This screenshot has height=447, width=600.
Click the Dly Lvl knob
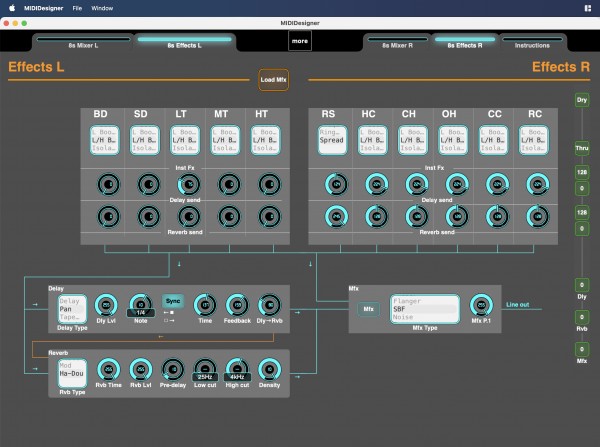(106, 305)
